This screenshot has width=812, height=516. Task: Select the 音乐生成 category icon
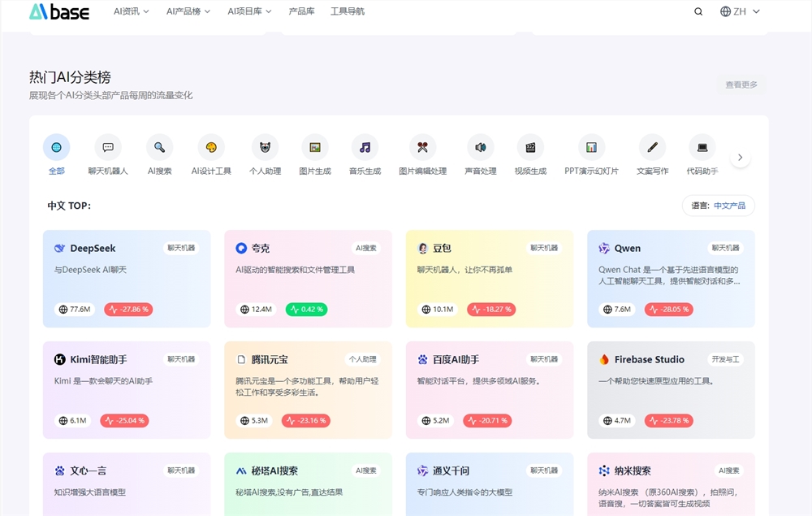(365, 146)
